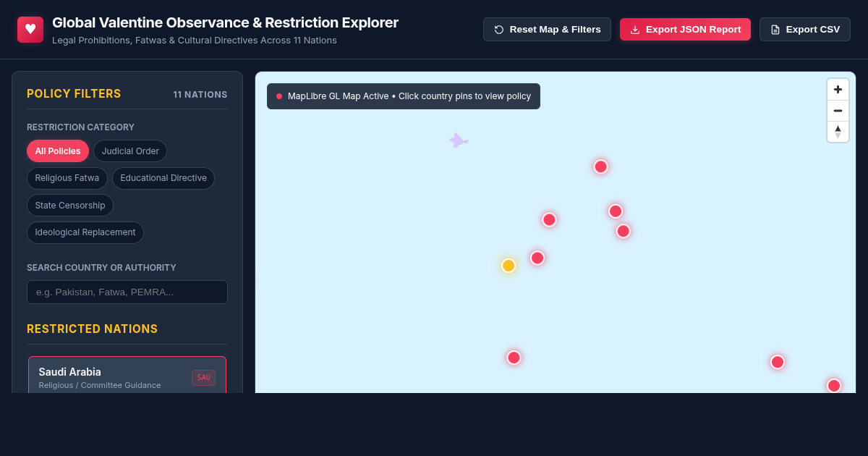Export the JSON report
The image size is (868, 456).
pos(685,30)
